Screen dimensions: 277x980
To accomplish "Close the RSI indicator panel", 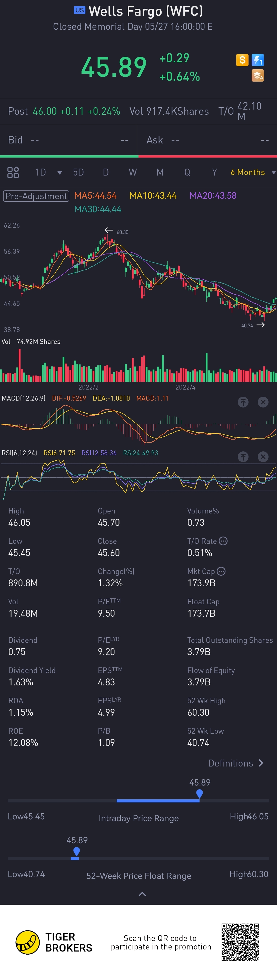I will [263, 457].
